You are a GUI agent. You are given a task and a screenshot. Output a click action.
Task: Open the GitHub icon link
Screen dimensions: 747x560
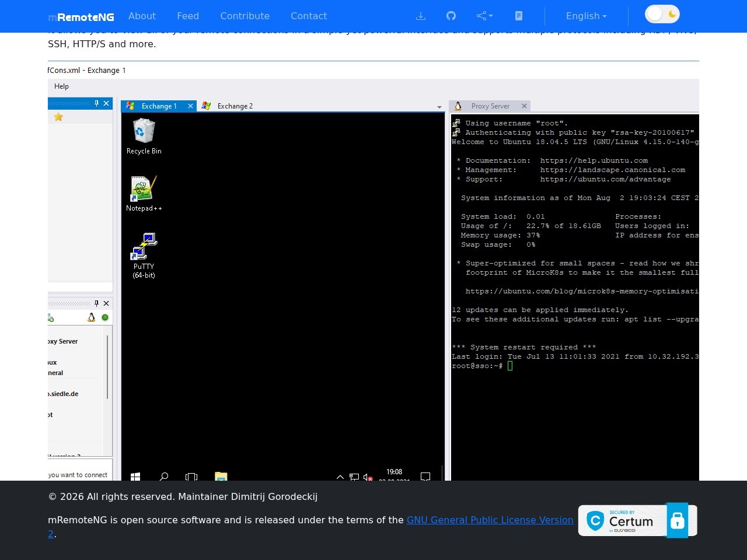(x=451, y=16)
